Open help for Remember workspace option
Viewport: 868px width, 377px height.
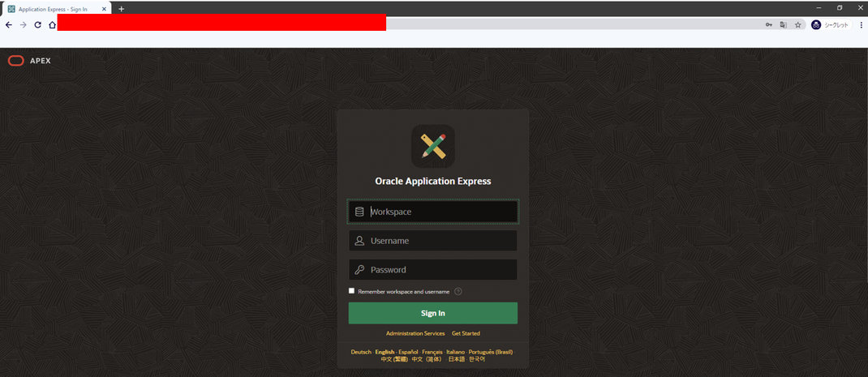458,291
